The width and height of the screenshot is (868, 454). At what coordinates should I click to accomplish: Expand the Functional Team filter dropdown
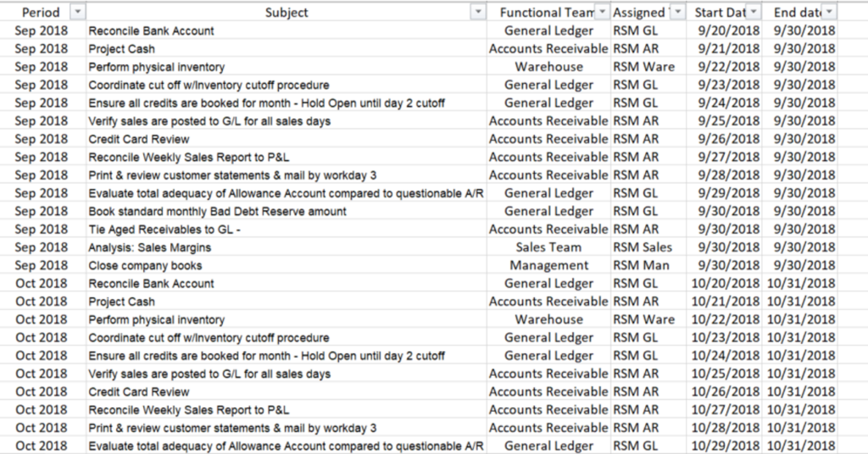coord(602,12)
